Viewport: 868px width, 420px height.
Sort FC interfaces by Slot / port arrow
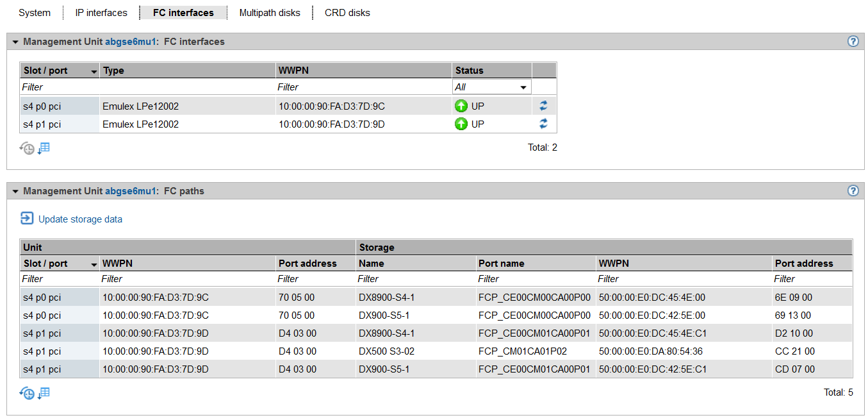(94, 71)
